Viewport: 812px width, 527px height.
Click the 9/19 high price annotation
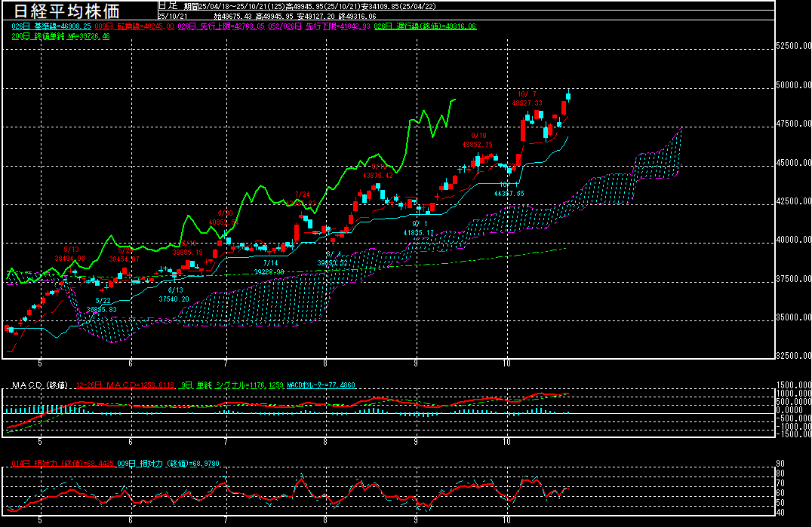477,139
